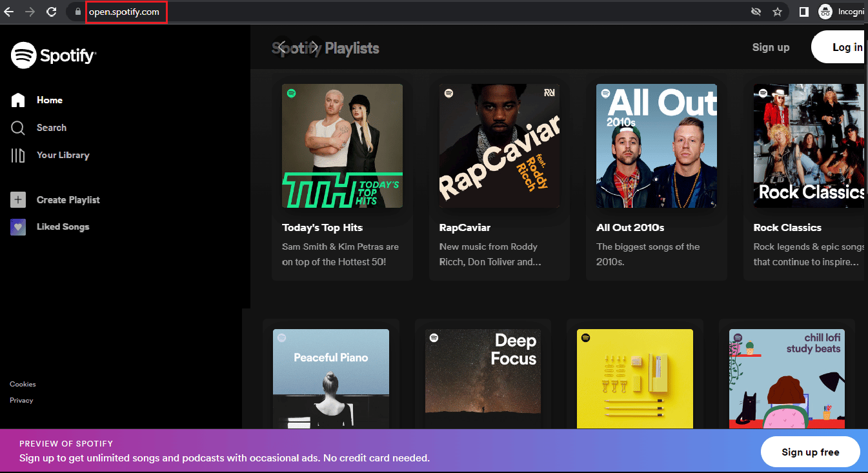Screen dimensions: 868x473
Task: Toggle the browser side panel icon
Action: pyautogui.click(x=804, y=12)
